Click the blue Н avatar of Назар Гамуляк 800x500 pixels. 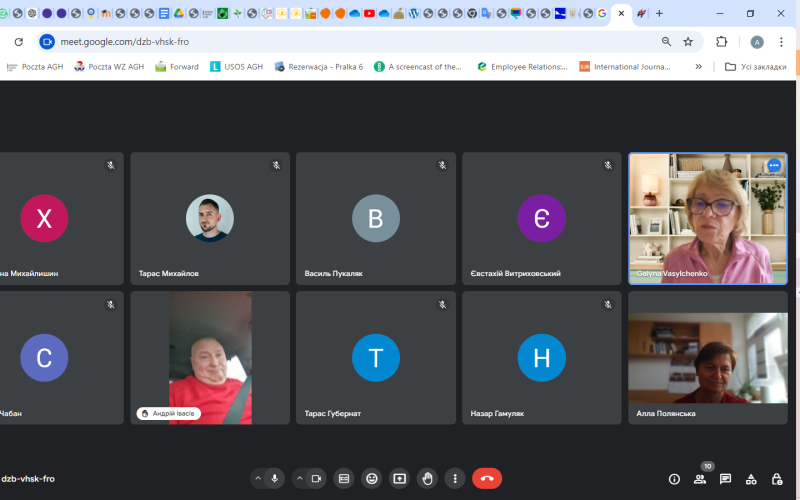pyautogui.click(x=541, y=358)
